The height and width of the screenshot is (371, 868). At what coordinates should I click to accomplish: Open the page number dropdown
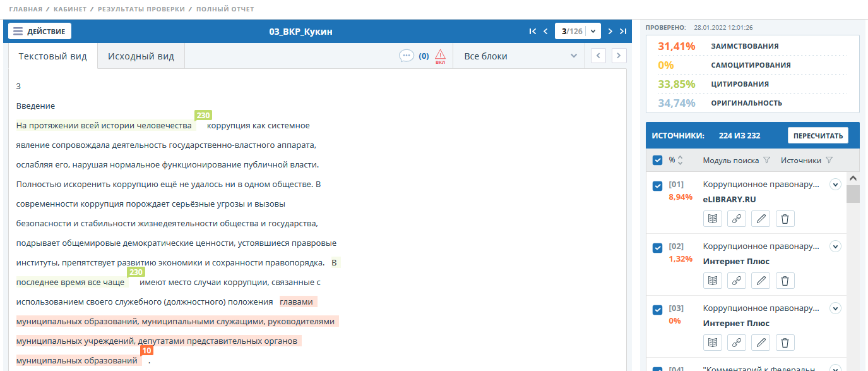coord(593,32)
